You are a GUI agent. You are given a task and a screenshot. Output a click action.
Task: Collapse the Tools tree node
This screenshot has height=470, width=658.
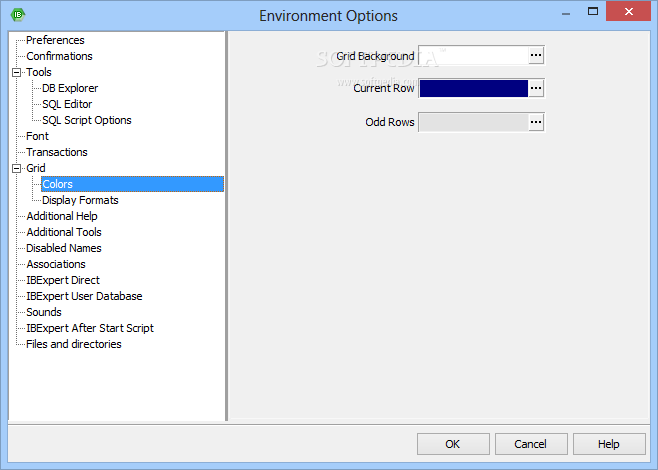(x=16, y=73)
